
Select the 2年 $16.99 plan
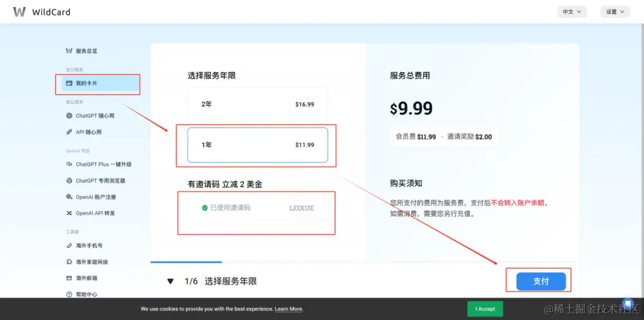[258, 104]
